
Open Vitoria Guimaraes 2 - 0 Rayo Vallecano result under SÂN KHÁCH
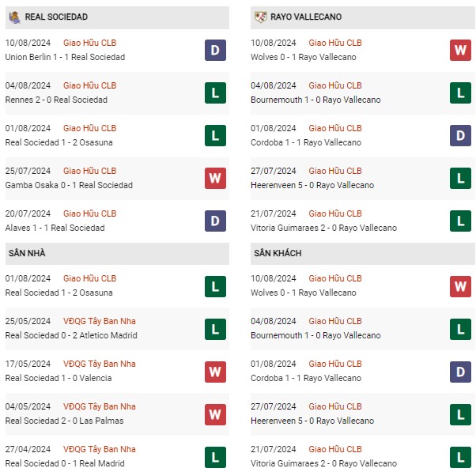pos(323,463)
